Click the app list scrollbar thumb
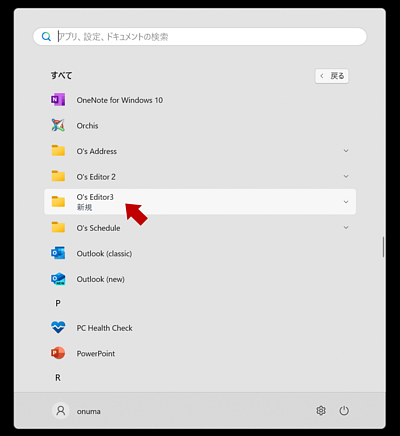Viewport: 400px width, 436px height. pyautogui.click(x=383, y=247)
